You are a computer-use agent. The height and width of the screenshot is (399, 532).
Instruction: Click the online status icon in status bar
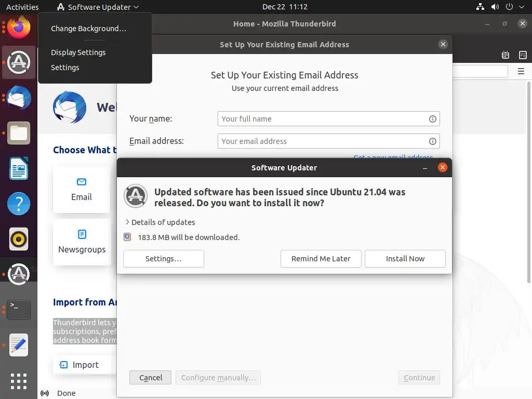[45, 393]
